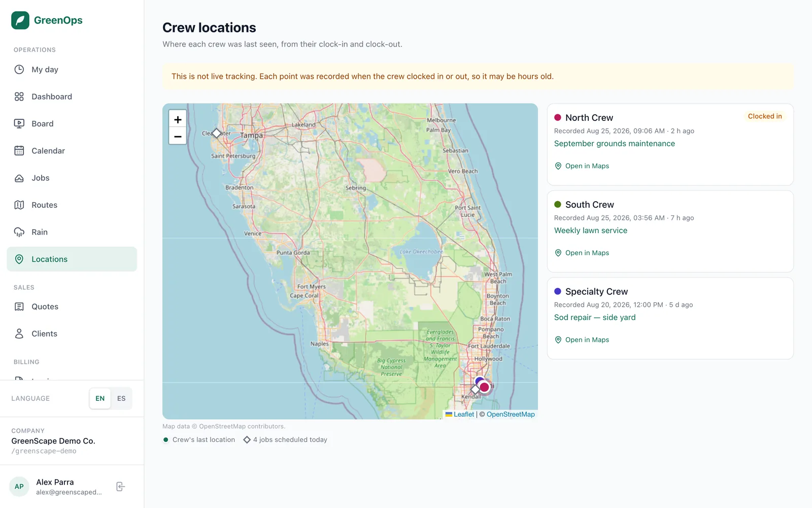This screenshot has height=508, width=812.
Task: Go to Dashboard page
Action: pos(72,97)
